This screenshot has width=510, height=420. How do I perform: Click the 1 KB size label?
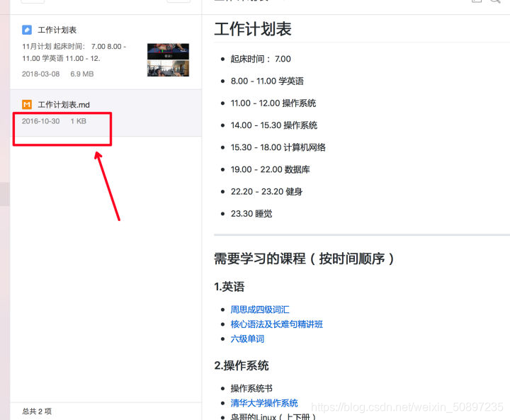point(79,121)
